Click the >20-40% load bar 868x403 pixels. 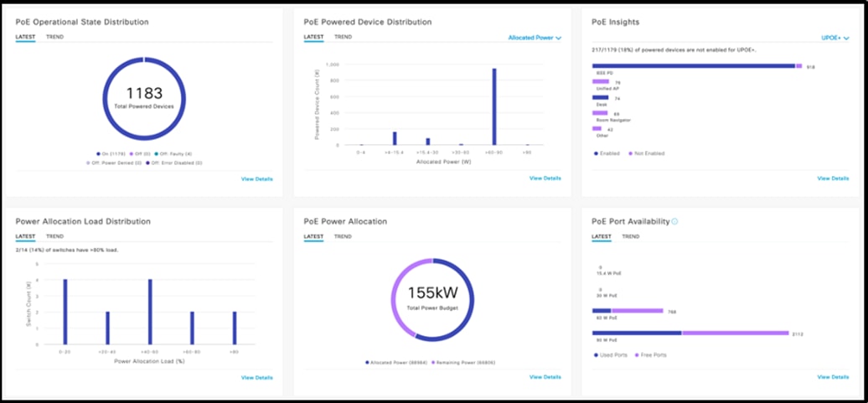pyautogui.click(x=108, y=328)
